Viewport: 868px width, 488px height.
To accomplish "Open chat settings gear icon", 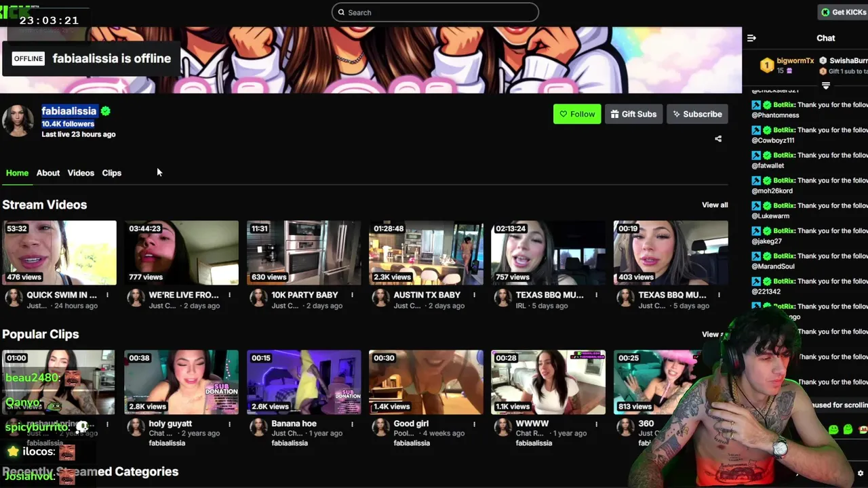I will click(x=861, y=473).
